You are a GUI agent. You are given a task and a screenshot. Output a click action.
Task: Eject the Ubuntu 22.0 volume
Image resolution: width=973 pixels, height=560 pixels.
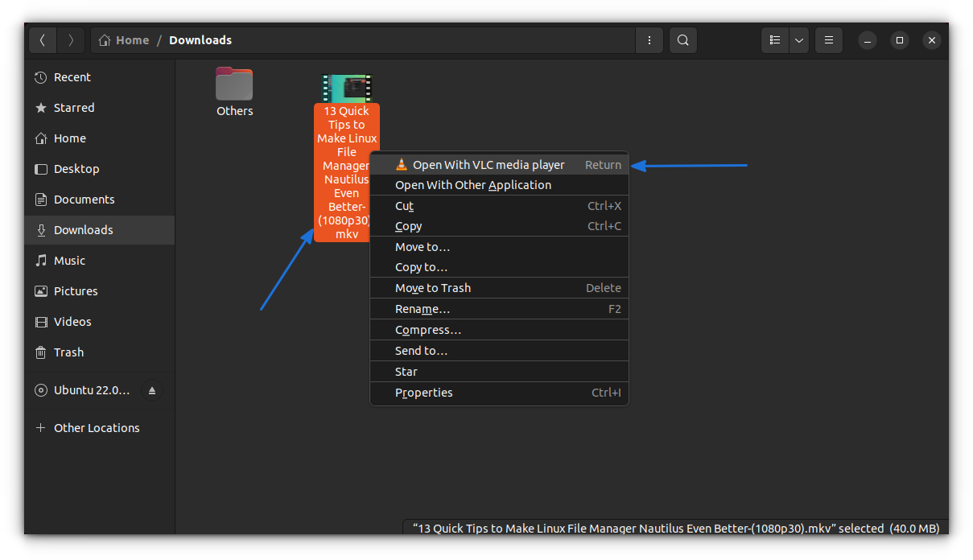pos(152,391)
